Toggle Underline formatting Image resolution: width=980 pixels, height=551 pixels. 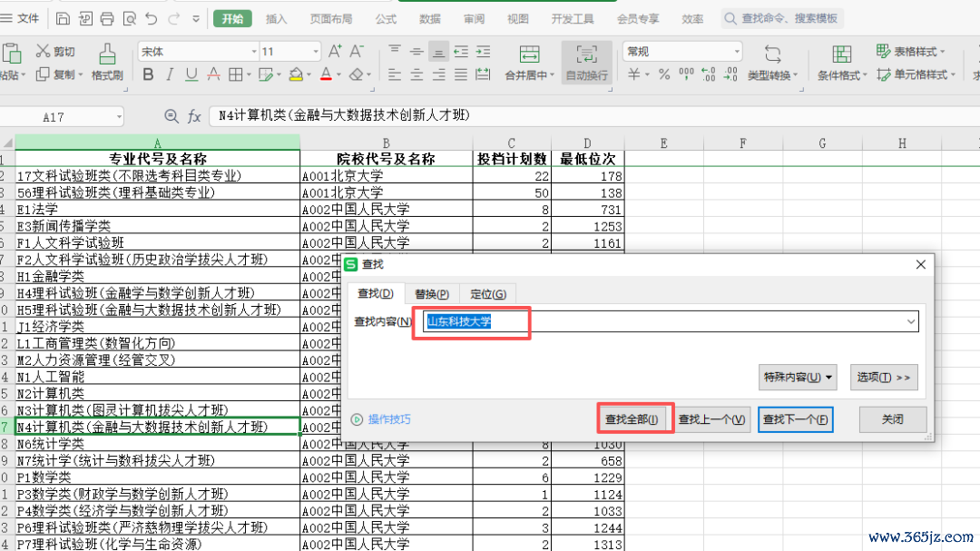[191, 75]
